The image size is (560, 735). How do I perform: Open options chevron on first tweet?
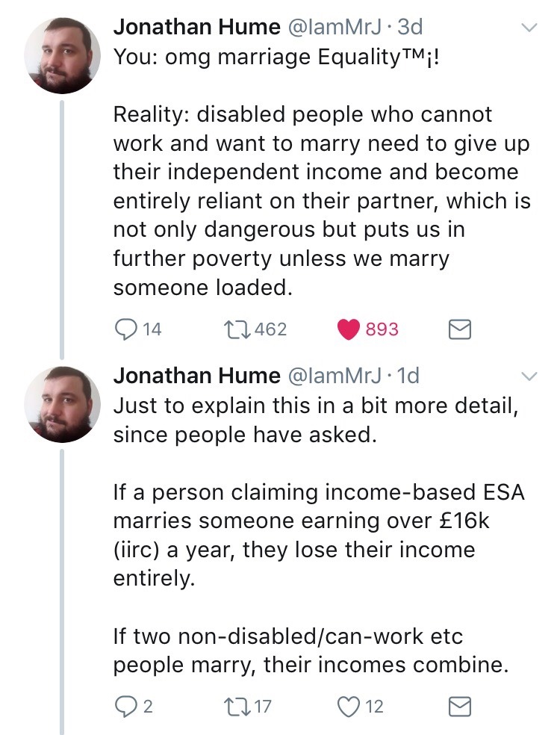pos(529,28)
